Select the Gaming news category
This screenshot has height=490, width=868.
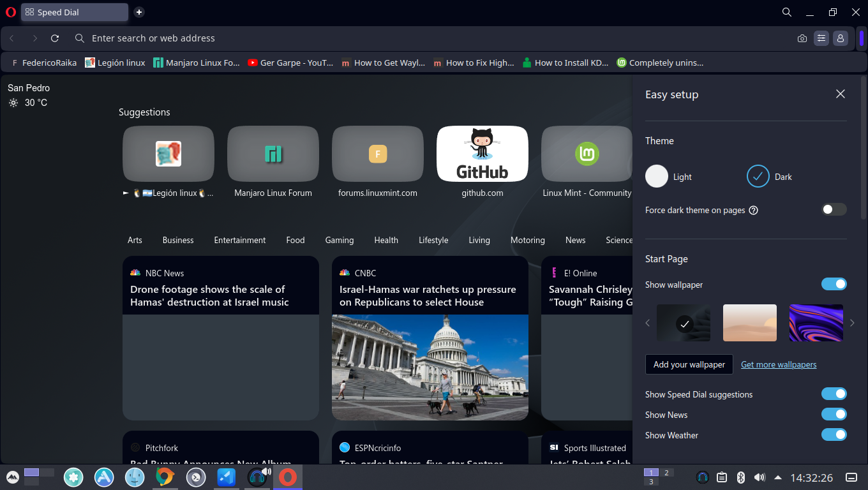[x=340, y=240]
